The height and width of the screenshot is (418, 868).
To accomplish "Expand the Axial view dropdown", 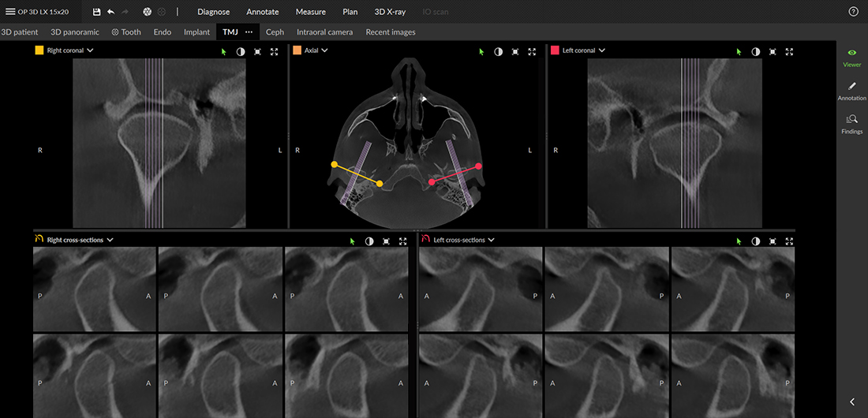I will (x=324, y=50).
